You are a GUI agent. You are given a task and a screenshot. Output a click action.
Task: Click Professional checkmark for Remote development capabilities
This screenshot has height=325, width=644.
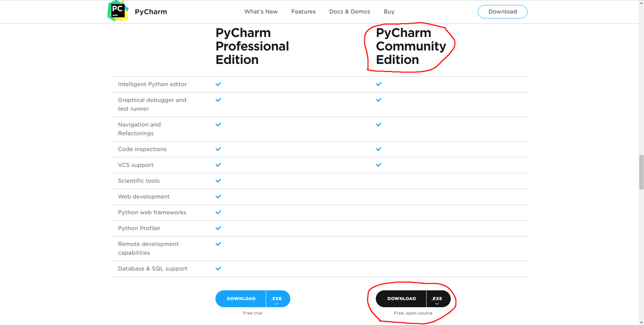pos(218,244)
